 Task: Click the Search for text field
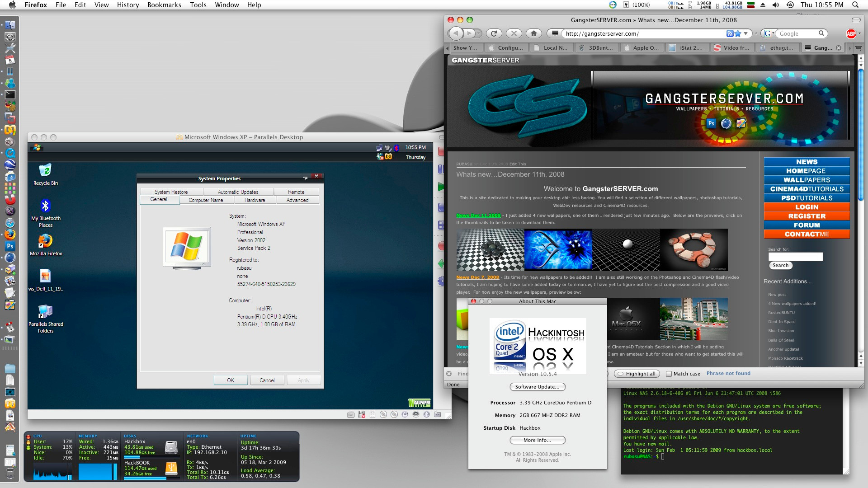(x=796, y=257)
